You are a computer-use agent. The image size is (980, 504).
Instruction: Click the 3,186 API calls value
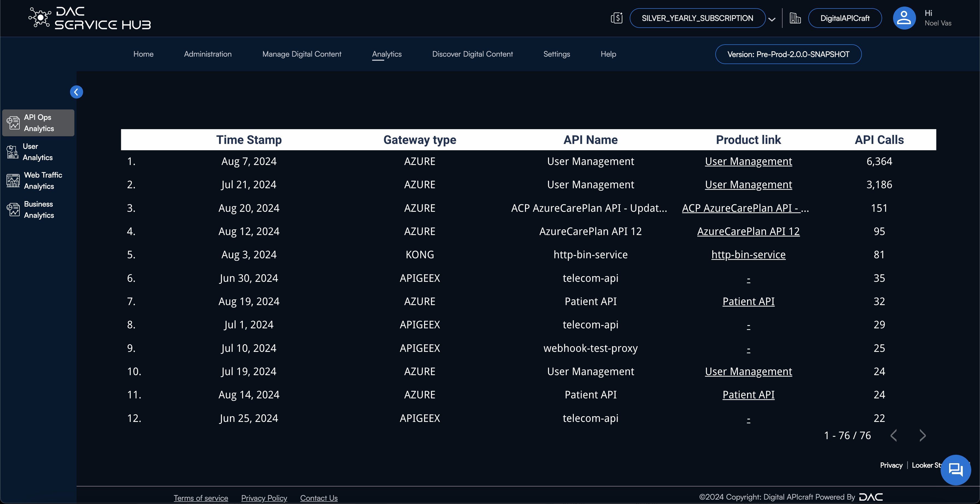click(879, 185)
